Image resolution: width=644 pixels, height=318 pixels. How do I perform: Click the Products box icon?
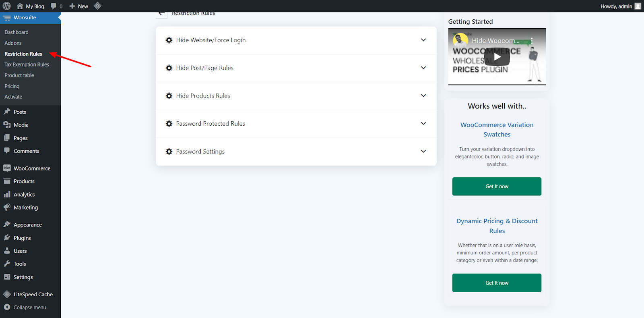point(7,181)
